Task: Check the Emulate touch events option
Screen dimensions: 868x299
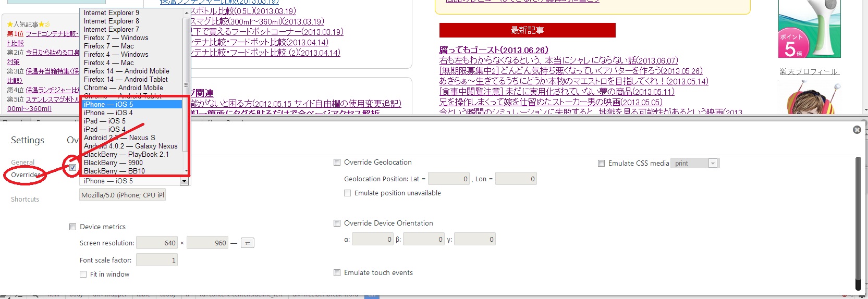Action: point(337,273)
